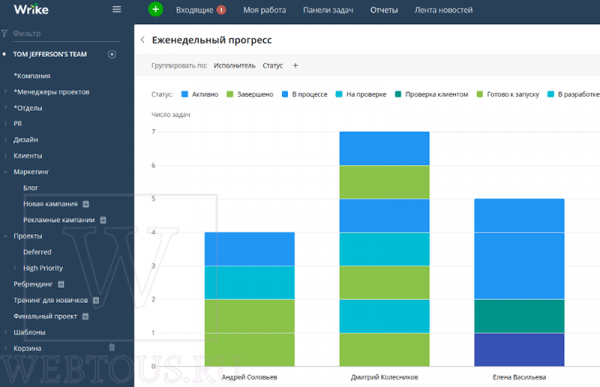
Task: Toggle Завершено status in the legend
Action: [250, 94]
